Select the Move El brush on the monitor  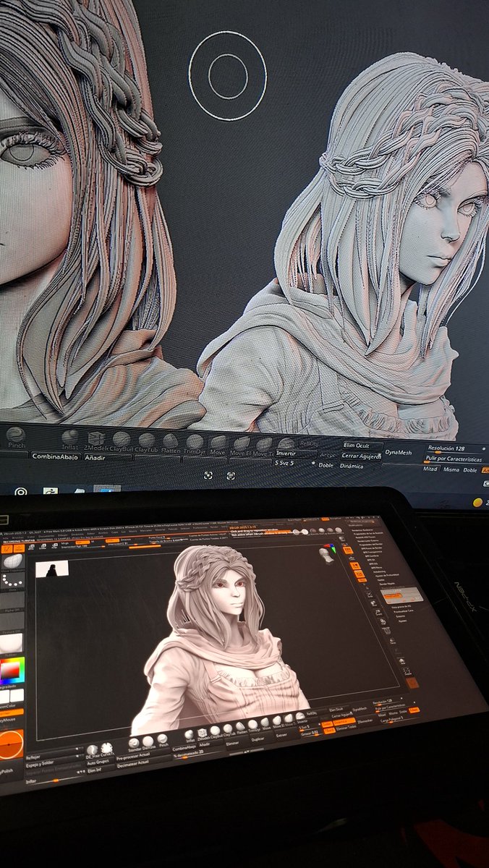239,445
